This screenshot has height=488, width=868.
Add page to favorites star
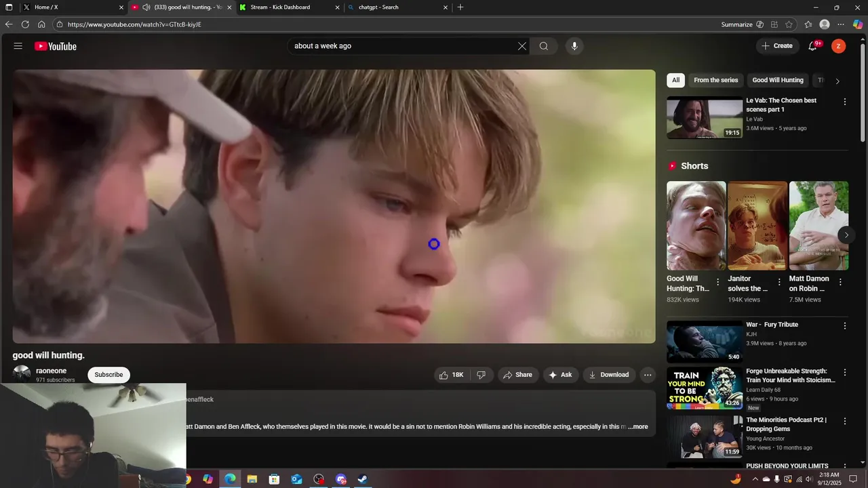tap(789, 24)
